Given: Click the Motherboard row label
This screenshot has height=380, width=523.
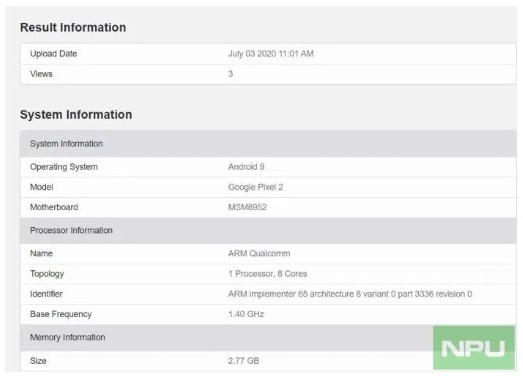Looking at the screenshot, I should (54, 207).
